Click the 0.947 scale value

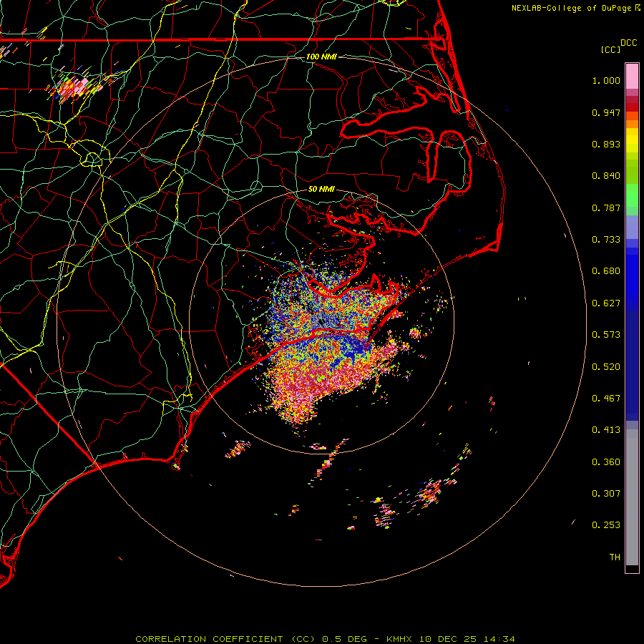pos(606,113)
